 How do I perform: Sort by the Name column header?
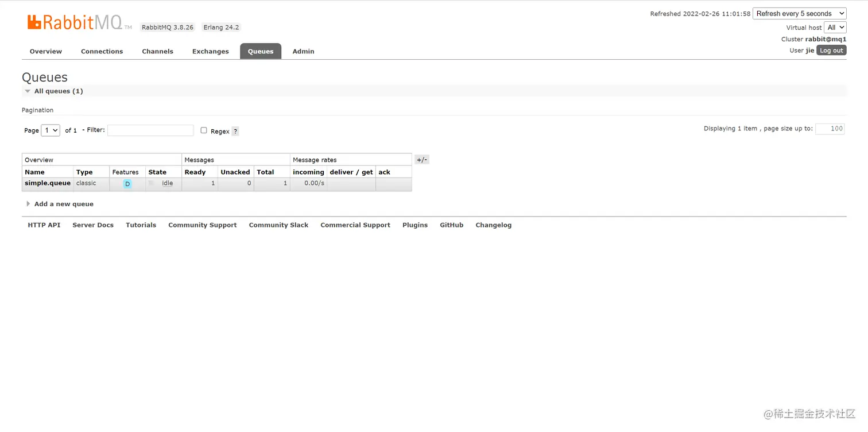pos(34,172)
